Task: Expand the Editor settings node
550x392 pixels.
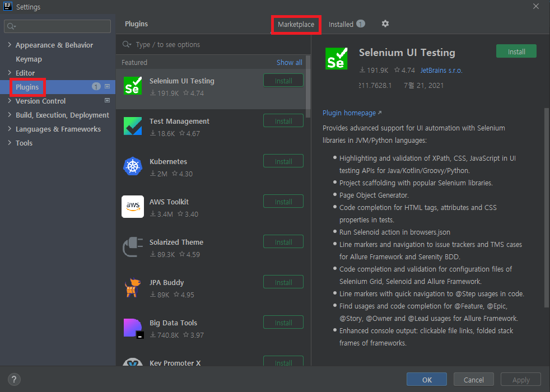Action: 10,73
